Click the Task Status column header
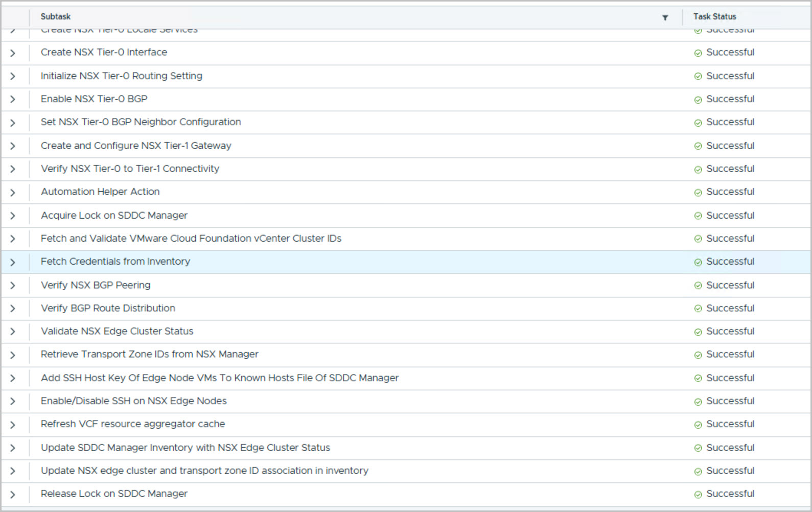812x512 pixels. coord(714,17)
